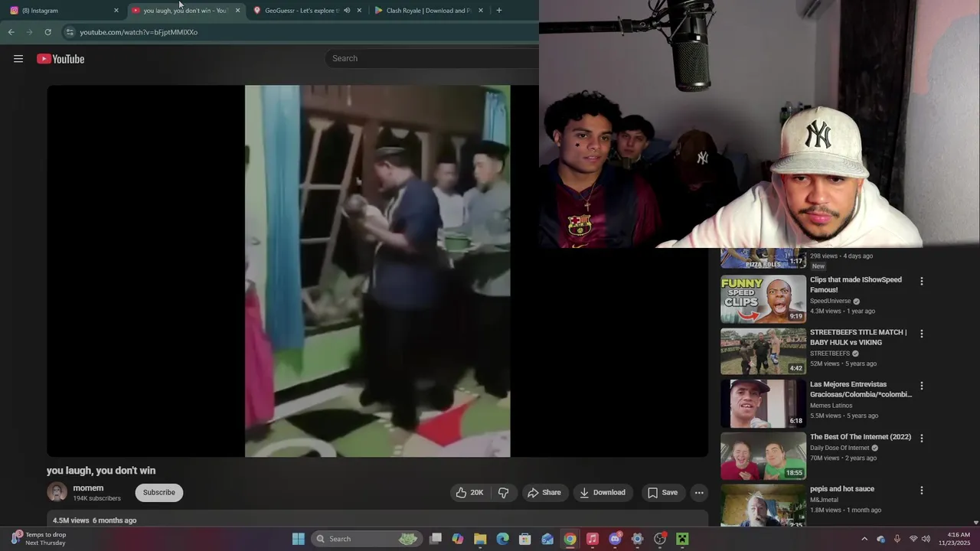Save the video to a playlist
The height and width of the screenshot is (551, 980).
[663, 492]
